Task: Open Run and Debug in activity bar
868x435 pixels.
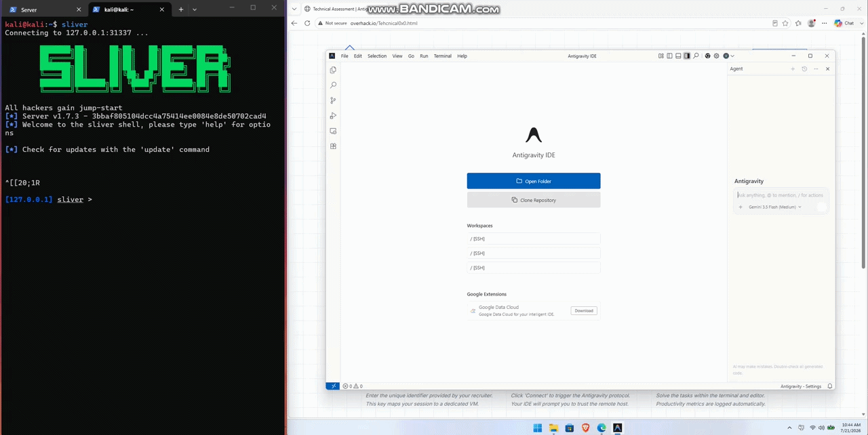Action: click(333, 116)
